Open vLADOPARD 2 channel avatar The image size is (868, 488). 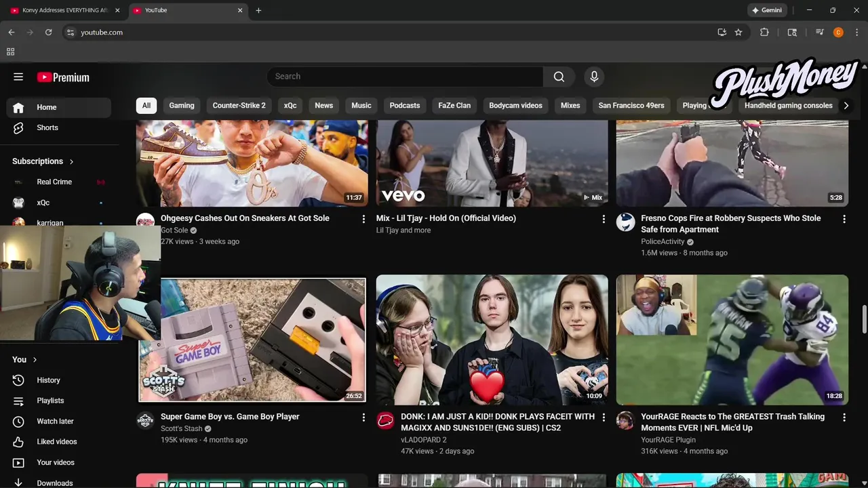click(x=385, y=421)
